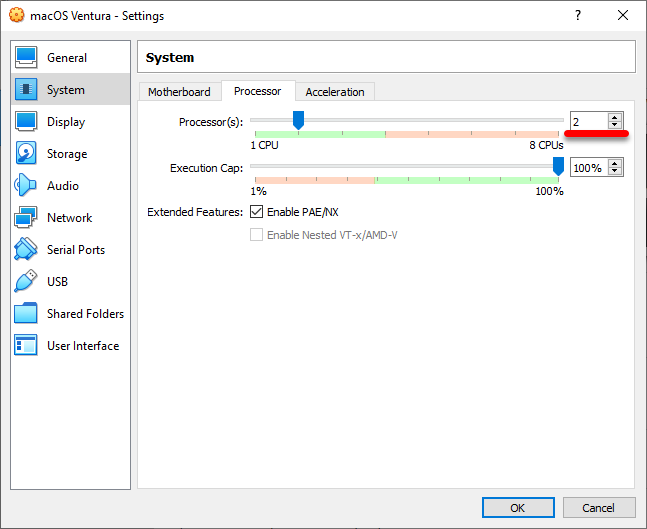The width and height of the screenshot is (647, 529).
Task: Confirm settings with the OK button
Action: point(518,508)
